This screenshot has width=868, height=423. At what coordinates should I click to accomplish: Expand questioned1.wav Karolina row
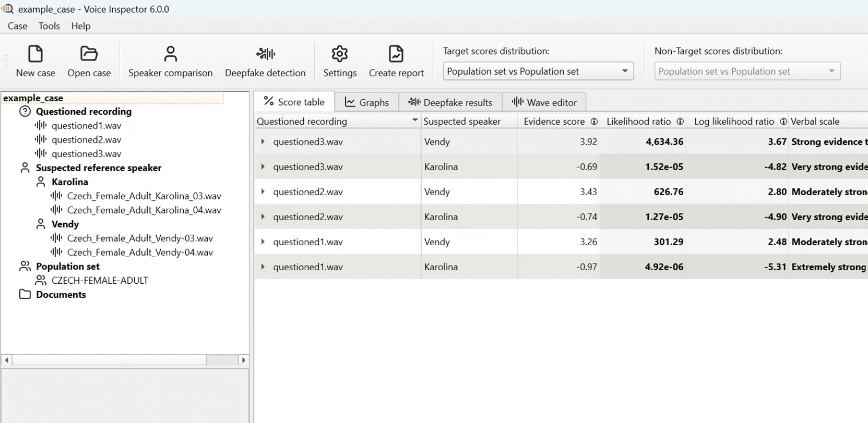(263, 267)
